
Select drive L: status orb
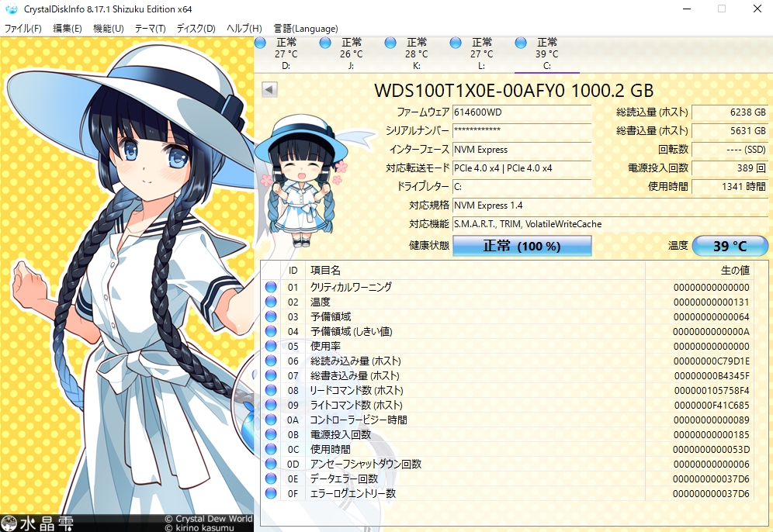(x=456, y=43)
